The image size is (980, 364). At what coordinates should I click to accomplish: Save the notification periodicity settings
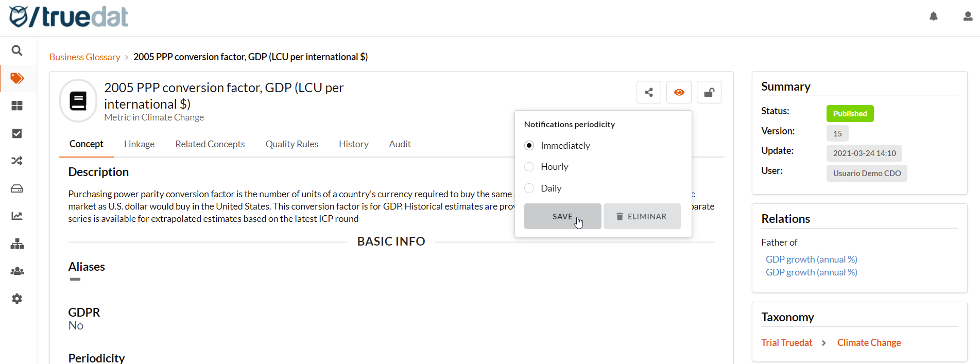562,216
